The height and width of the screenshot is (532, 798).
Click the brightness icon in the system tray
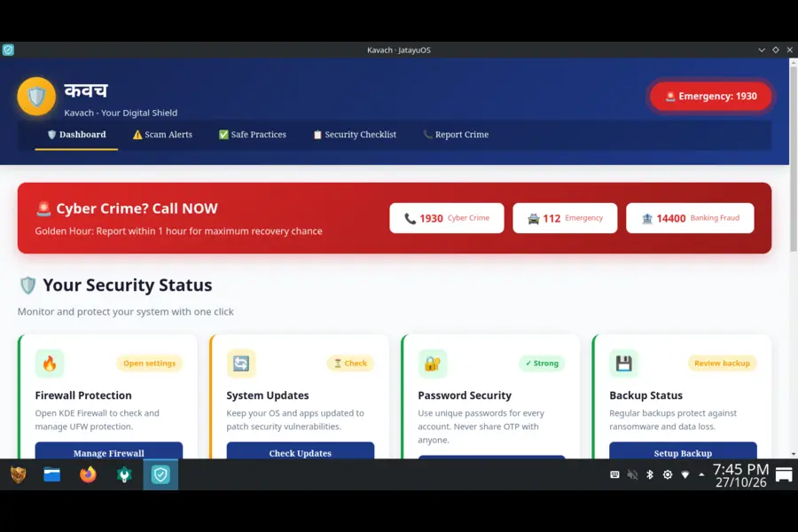[x=668, y=474]
